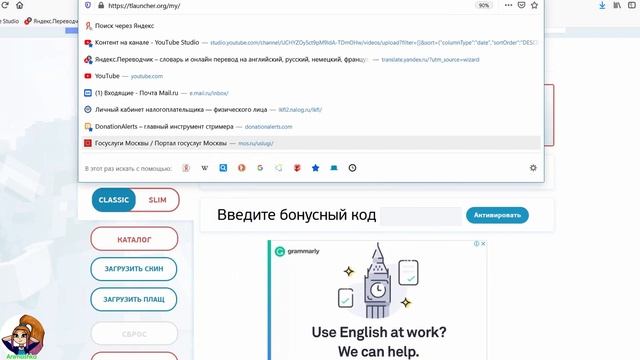
Task: Click the Grammarly 'Use English at work?' ad
Action: pyautogui.click(x=378, y=300)
